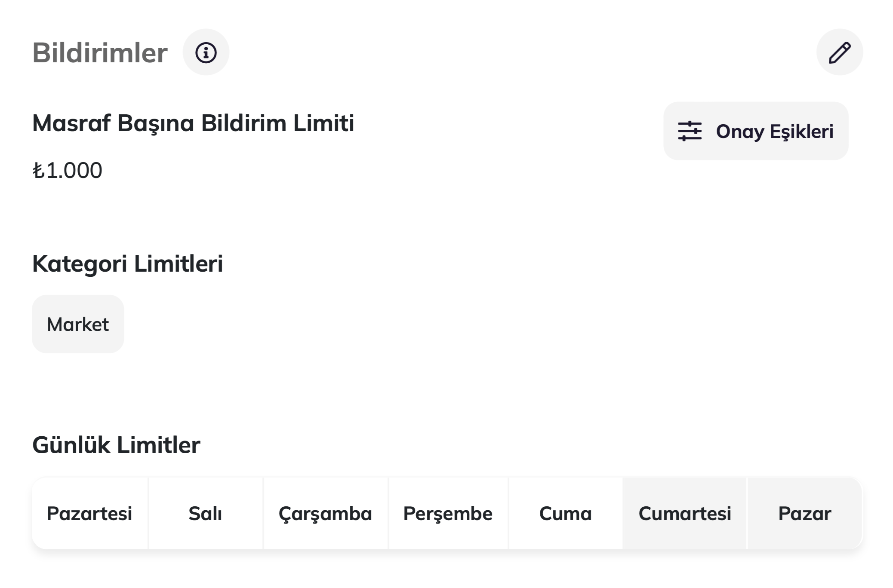
Task: Toggle the Cuma day option
Action: pos(565,513)
